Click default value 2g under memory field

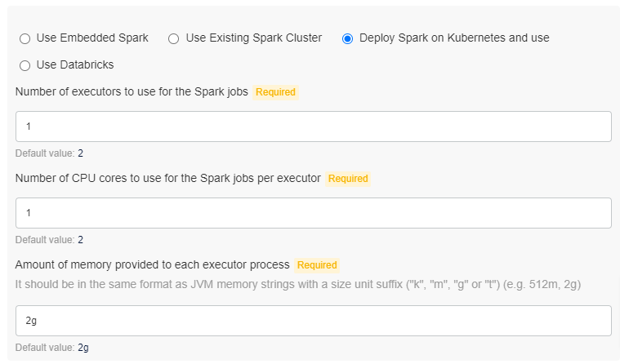pos(83,348)
